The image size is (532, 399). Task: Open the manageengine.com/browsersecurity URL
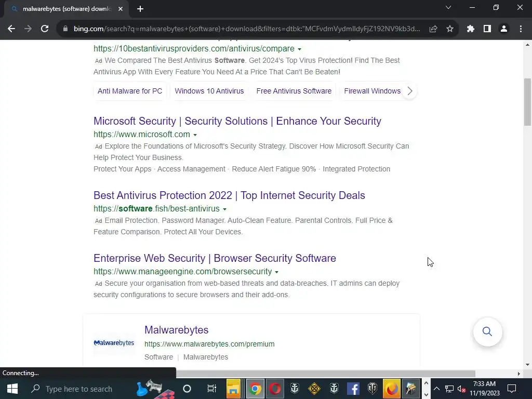(x=182, y=271)
